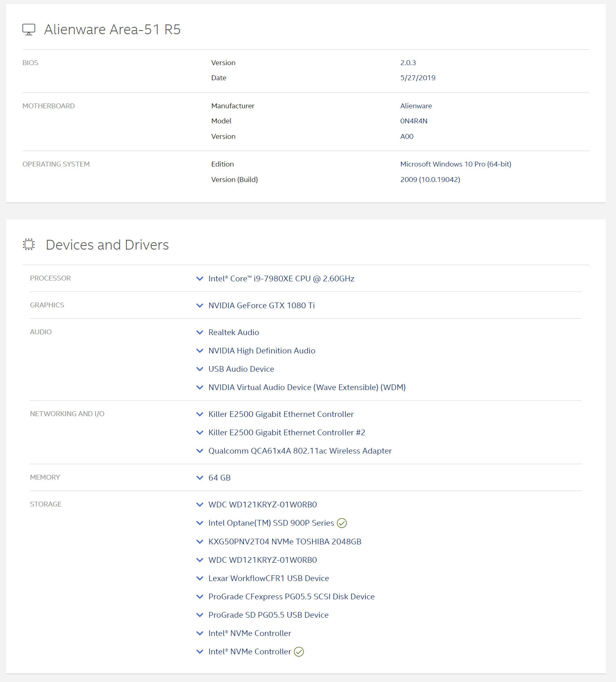Click chevron beside Killer E2500 Controller #2
The height and width of the screenshot is (682, 616).
pyautogui.click(x=200, y=433)
